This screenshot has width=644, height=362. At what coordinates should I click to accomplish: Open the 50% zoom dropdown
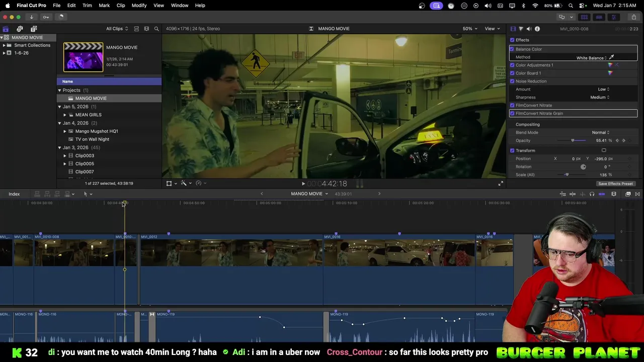[x=470, y=29]
